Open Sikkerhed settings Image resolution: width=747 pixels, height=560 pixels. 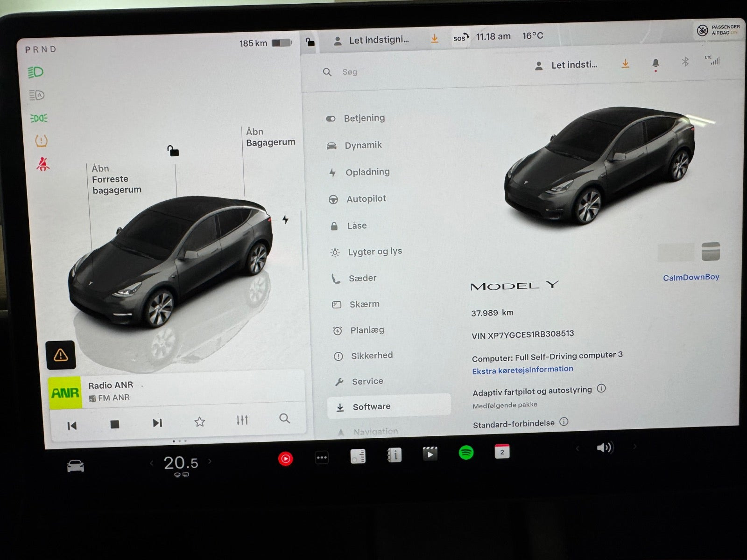coord(364,356)
